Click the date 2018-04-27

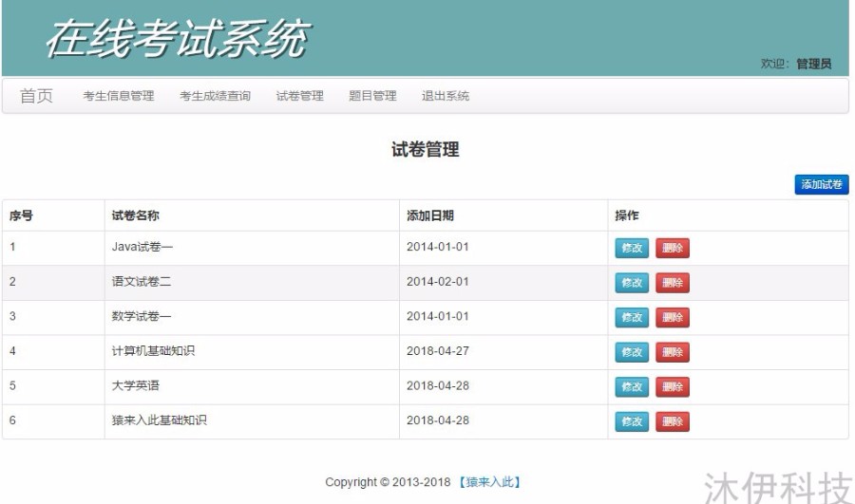click(438, 351)
